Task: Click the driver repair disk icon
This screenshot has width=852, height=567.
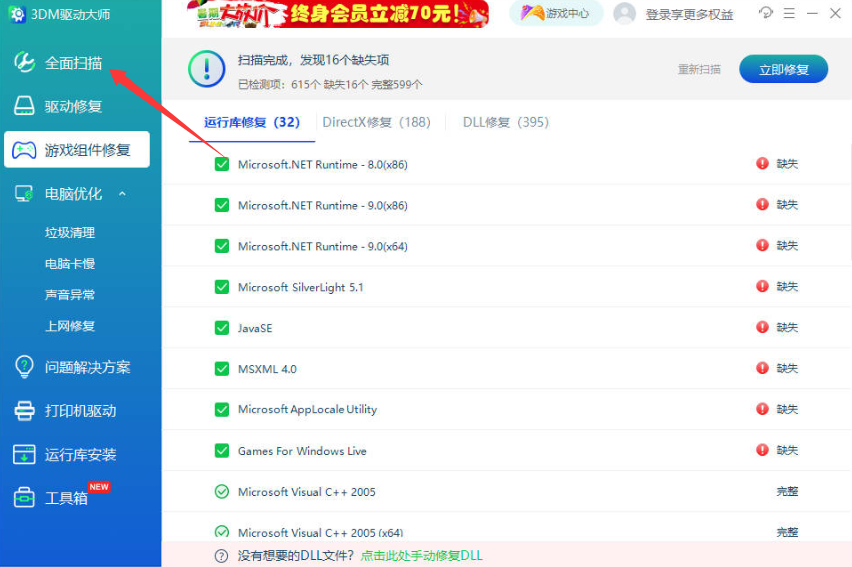Action: (x=24, y=106)
